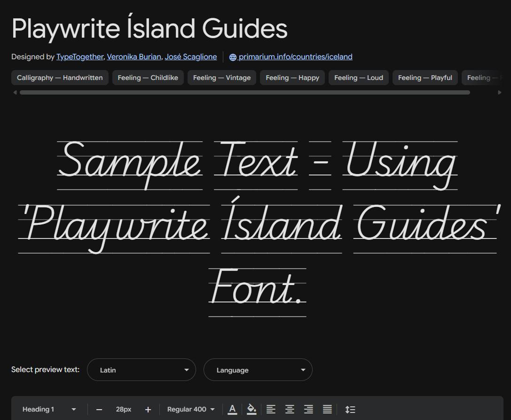Visit primarium.info/countries/iceland link
This screenshot has height=420, width=511.
295,57
